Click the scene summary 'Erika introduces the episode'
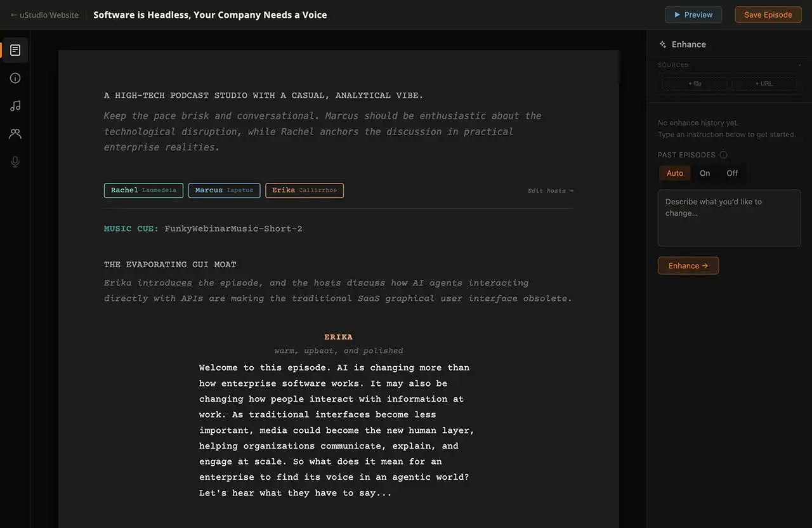Image resolution: width=812 pixels, height=528 pixels. point(338,291)
